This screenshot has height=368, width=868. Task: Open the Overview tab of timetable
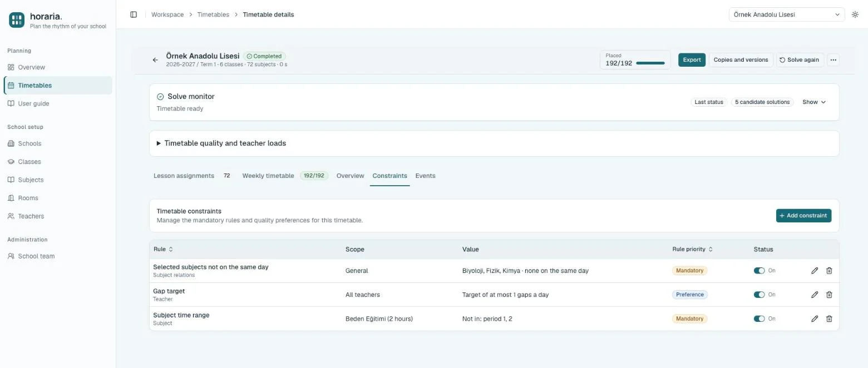tap(350, 176)
